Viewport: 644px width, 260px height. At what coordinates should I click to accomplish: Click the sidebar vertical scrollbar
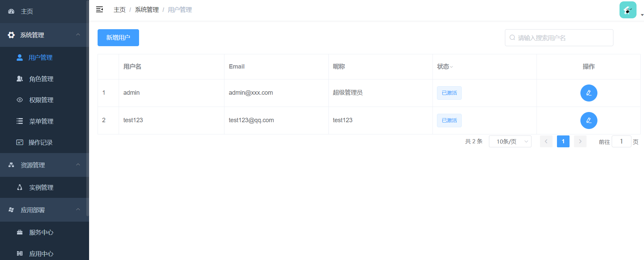(87, 108)
